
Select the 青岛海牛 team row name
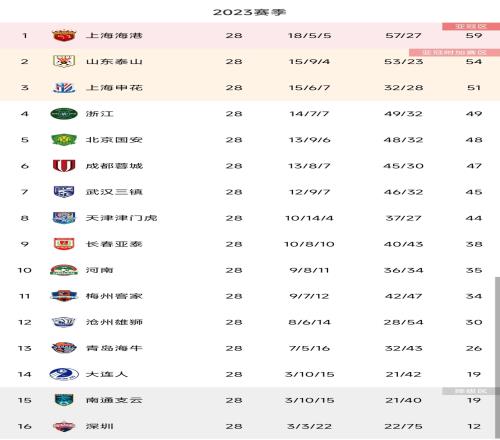point(114,348)
